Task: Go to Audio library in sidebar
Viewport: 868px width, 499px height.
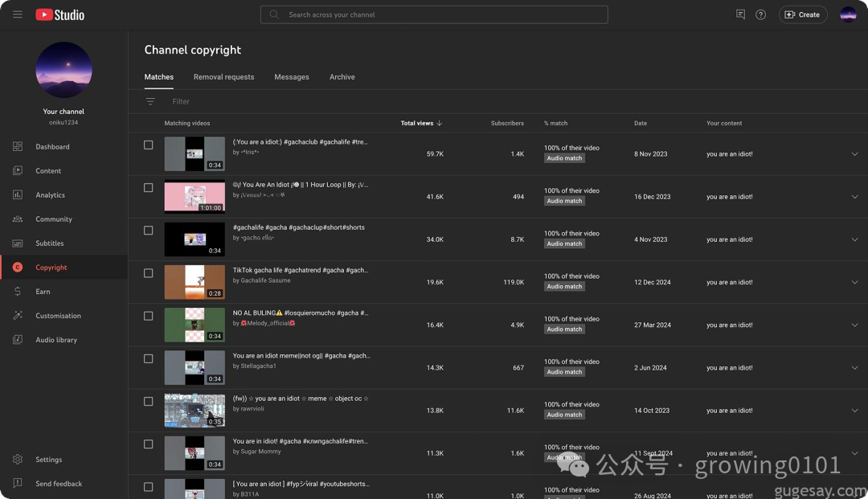Action: (56, 340)
